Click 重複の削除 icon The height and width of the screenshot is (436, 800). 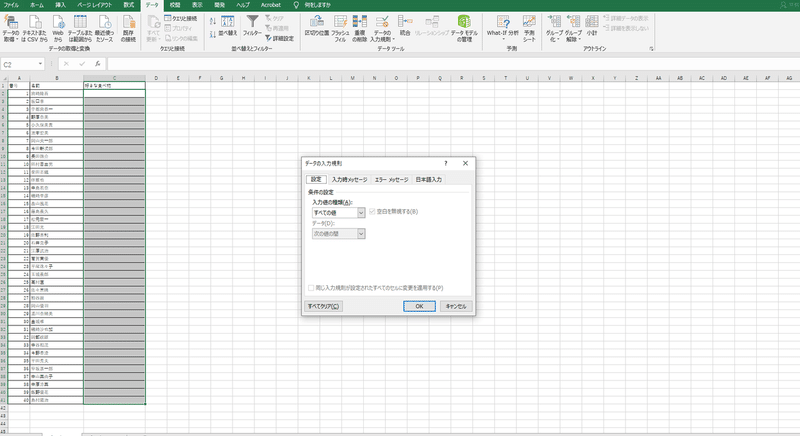[x=360, y=29]
